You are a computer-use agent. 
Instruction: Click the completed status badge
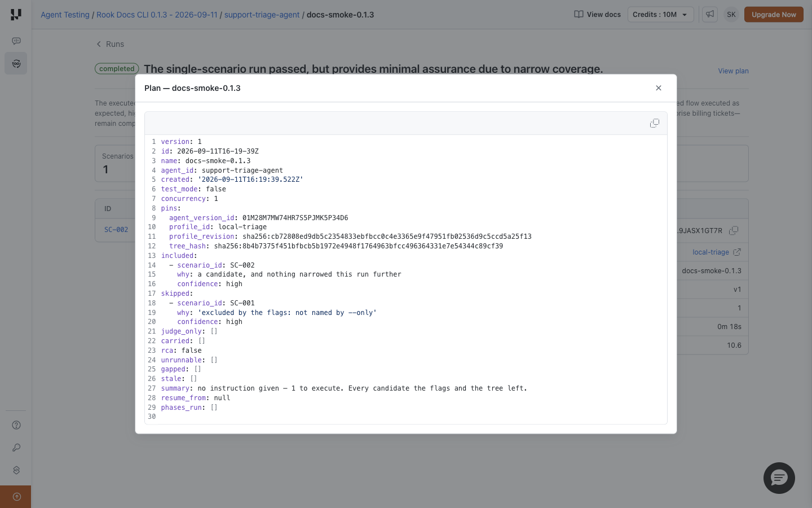click(117, 69)
